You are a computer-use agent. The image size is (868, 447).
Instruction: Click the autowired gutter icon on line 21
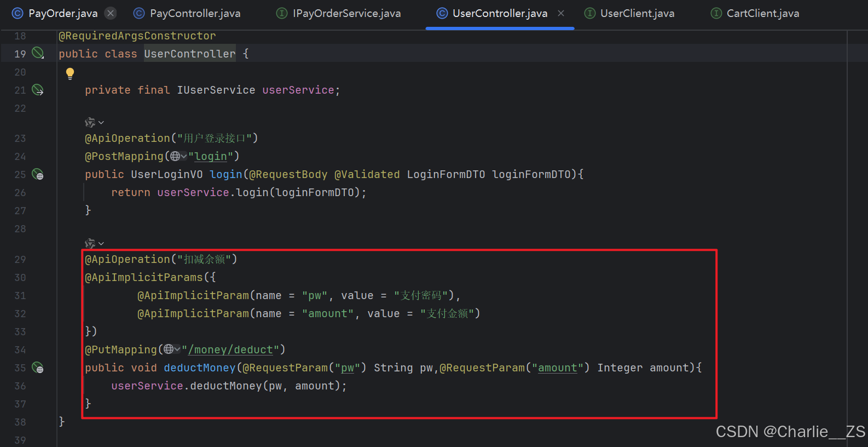pyautogui.click(x=38, y=90)
